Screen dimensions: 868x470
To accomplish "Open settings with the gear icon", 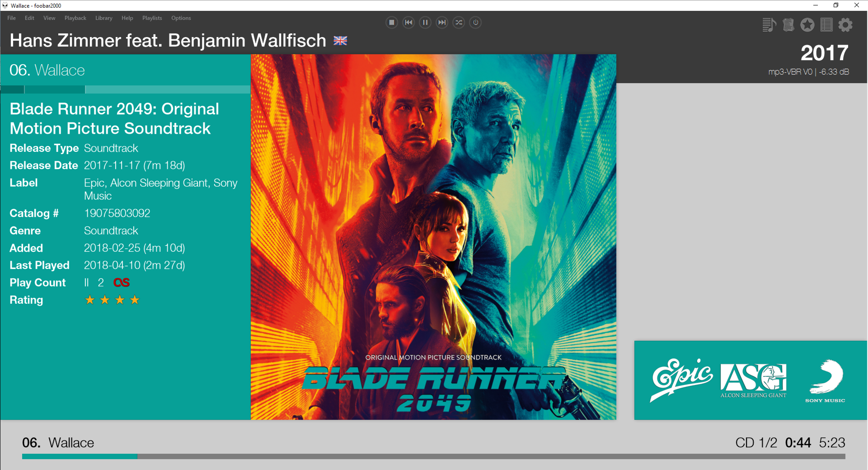I will coord(845,25).
